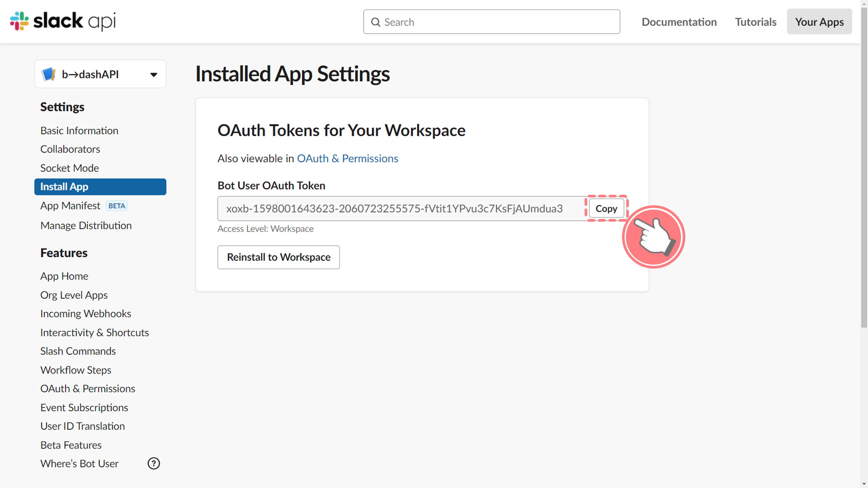Open Workflow Steps page
This screenshot has width=868, height=488.
pos(76,370)
